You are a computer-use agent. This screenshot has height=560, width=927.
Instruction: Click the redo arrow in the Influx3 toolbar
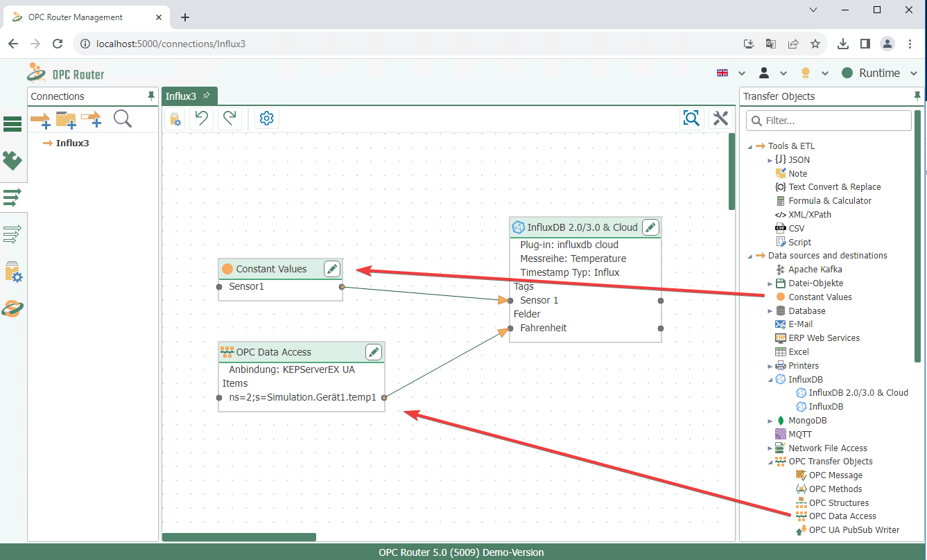click(x=229, y=119)
